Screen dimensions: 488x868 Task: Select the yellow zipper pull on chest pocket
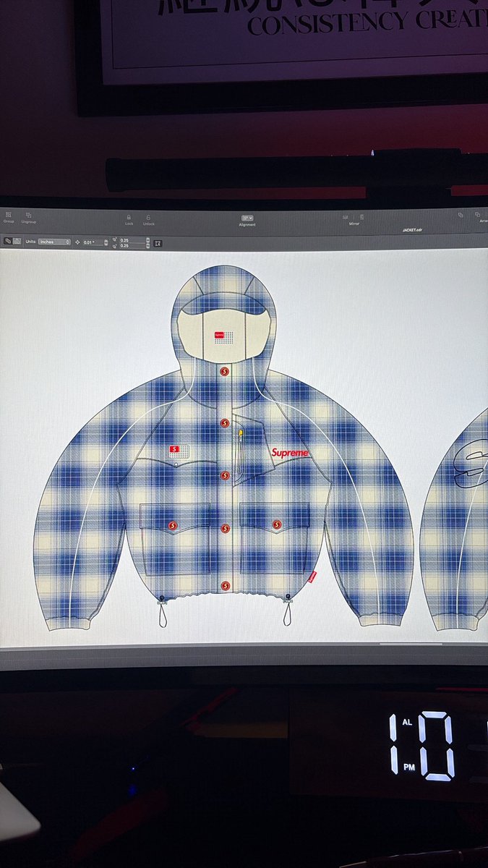pos(241,433)
